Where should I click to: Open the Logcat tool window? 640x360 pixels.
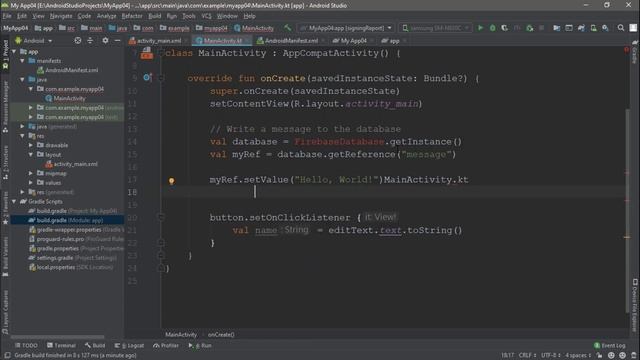coord(129,345)
